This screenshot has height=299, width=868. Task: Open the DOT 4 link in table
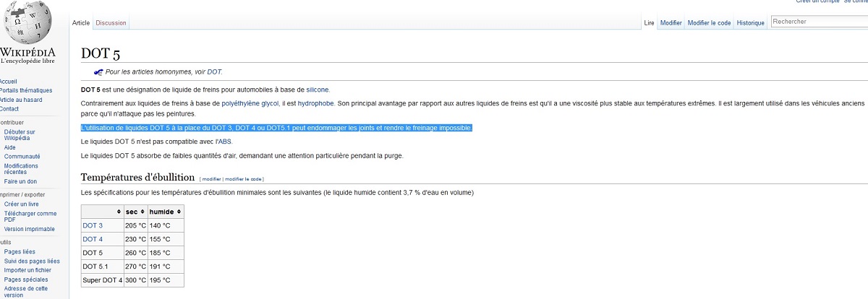(93, 239)
